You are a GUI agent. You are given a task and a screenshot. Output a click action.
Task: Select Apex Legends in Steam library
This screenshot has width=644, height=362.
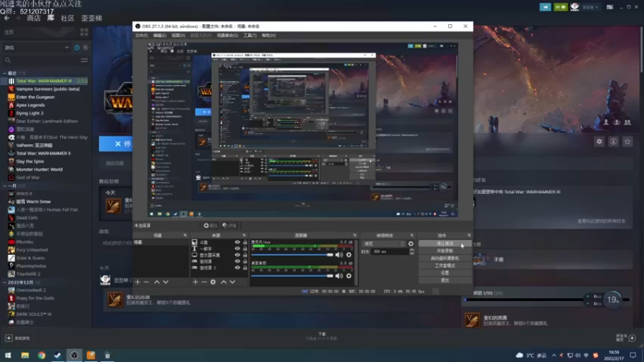tap(31, 105)
